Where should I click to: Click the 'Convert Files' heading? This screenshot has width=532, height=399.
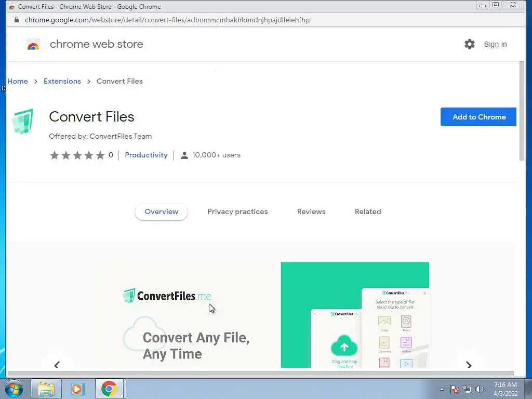coord(91,117)
